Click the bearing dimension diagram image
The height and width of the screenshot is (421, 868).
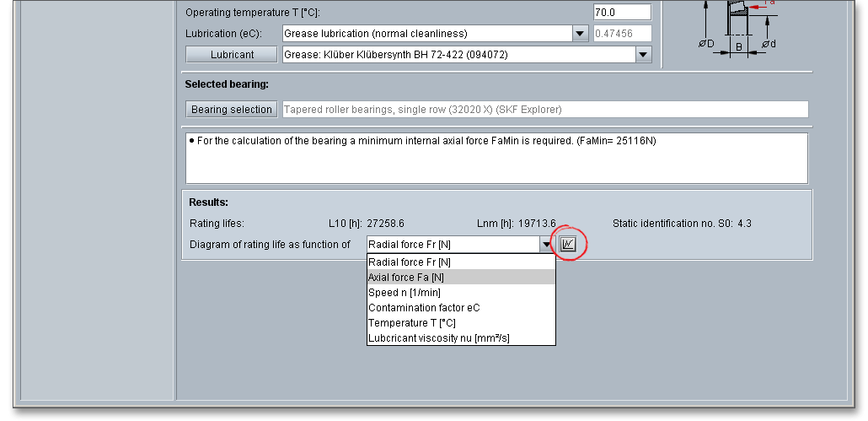click(737, 30)
